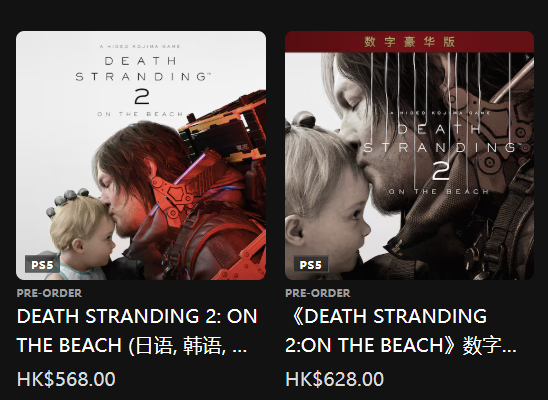Open DEATH STRANDING 2: ON THE BEACH (日语, 韩语 title
The width and height of the screenshot is (548, 400).
[137, 330]
